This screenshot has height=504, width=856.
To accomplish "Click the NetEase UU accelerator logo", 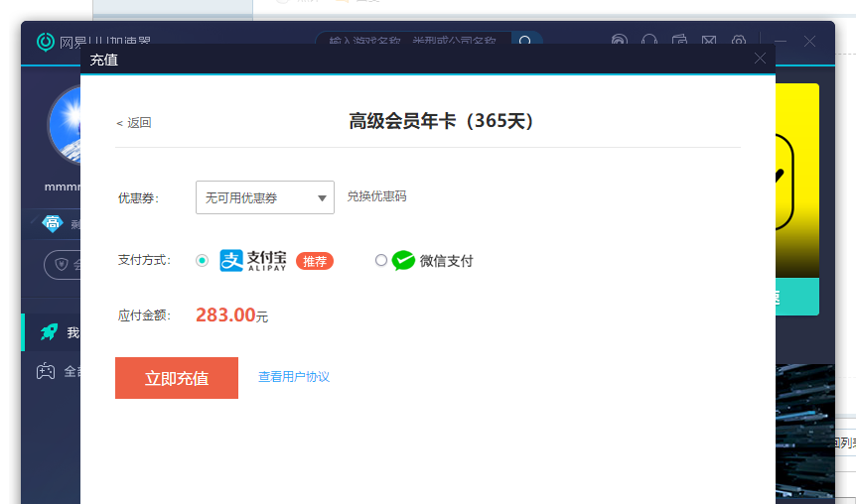I will (46, 42).
